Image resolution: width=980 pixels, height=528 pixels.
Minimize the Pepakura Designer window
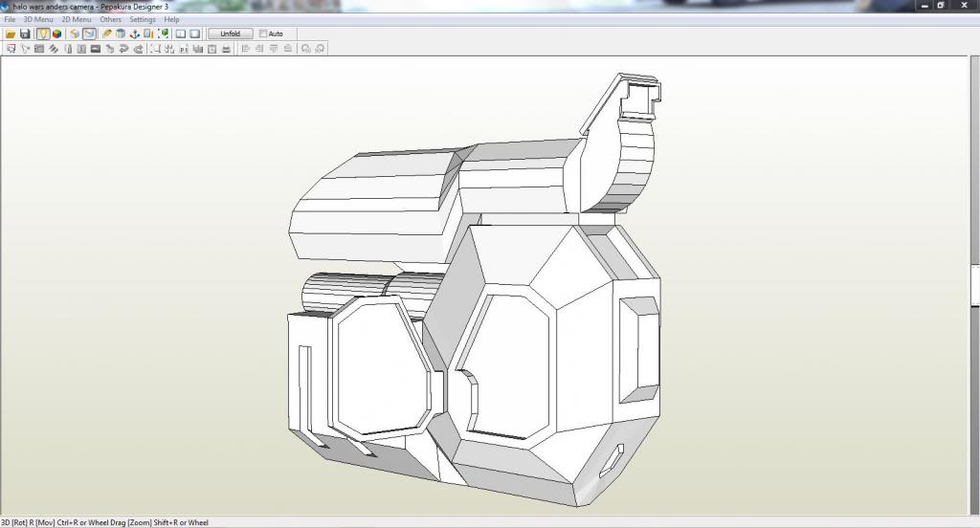click(925, 6)
